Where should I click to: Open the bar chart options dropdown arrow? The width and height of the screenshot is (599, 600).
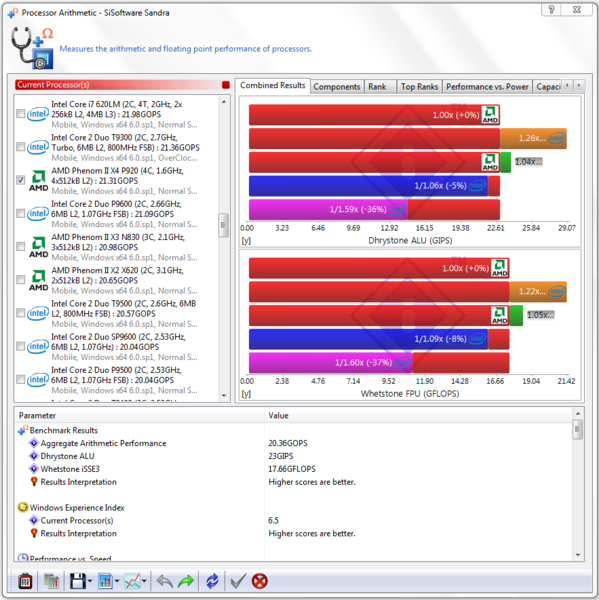(x=117, y=581)
